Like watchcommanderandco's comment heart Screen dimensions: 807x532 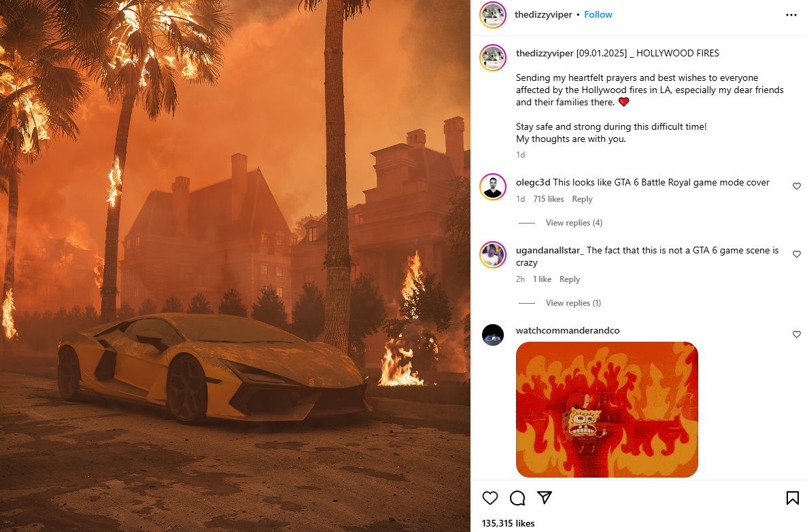[x=796, y=334]
